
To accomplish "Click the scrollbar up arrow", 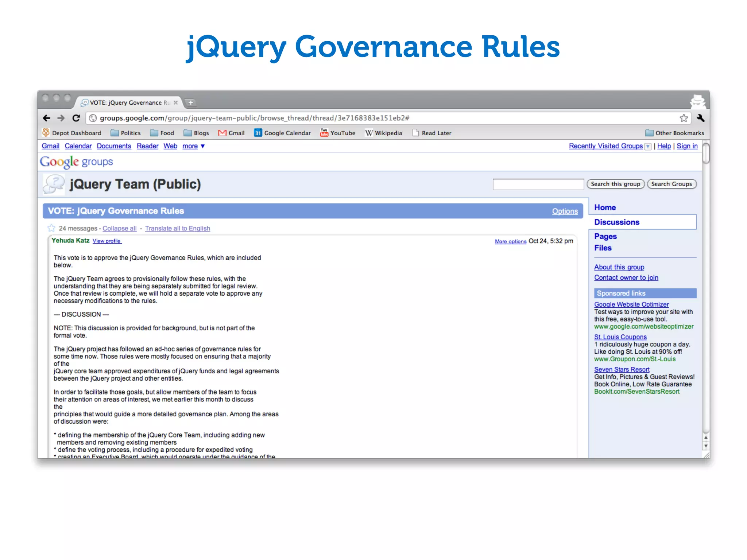I will pos(706,437).
